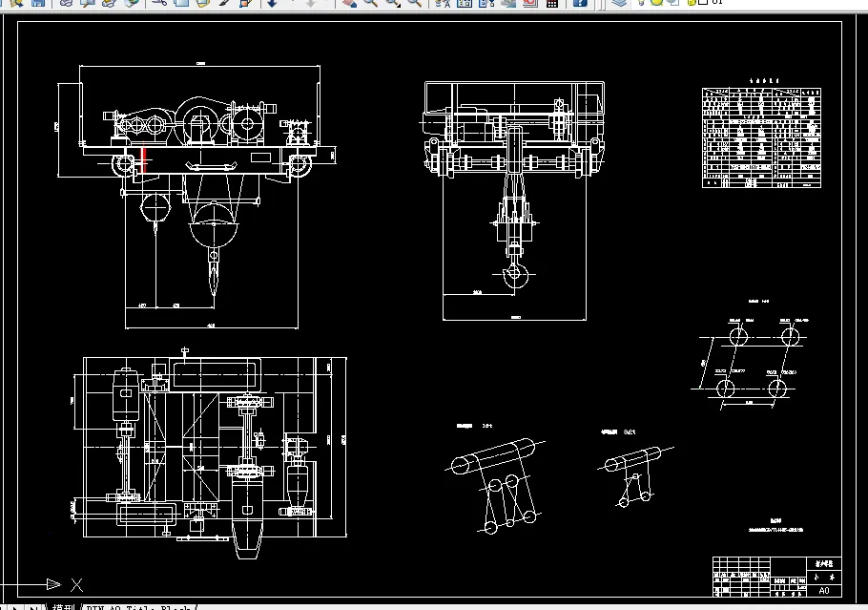
Task: Toggle viewport freeze icon for layer 01
Action: pos(673,2)
